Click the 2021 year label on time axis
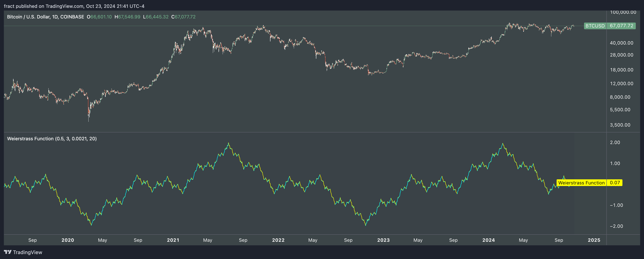The height and width of the screenshot is (259, 644). click(x=173, y=240)
